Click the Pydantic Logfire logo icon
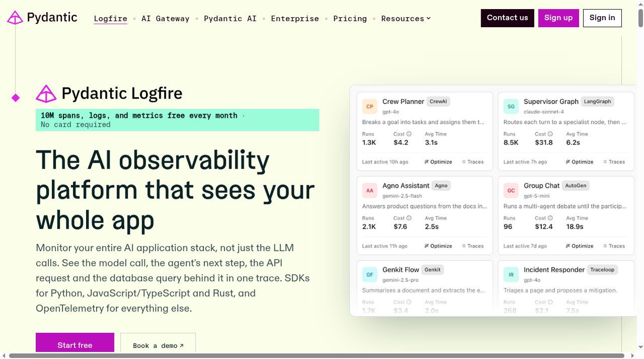Screen dimensions: 644x359 (x=46, y=94)
